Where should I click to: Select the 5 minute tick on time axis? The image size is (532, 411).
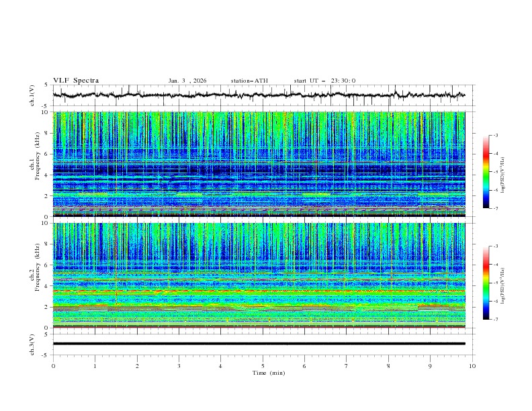click(x=263, y=365)
